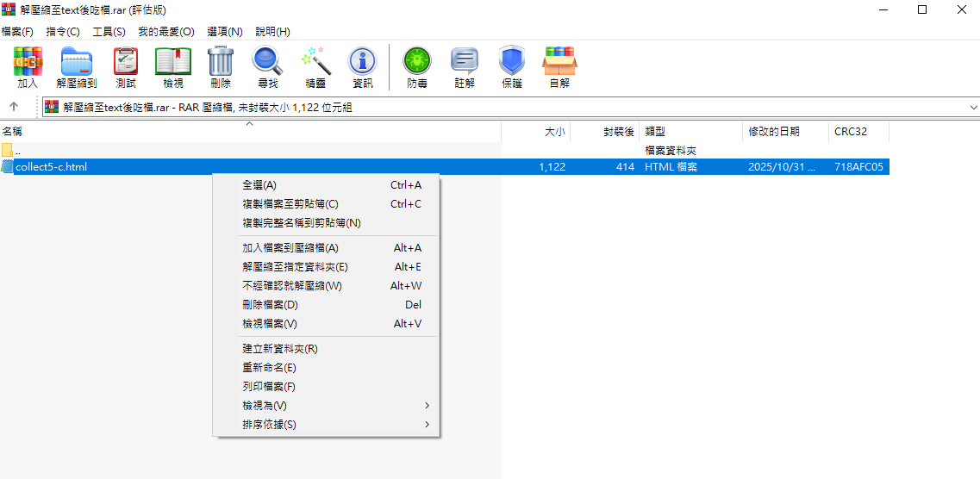Open the parent folder '..' entry
The height and width of the screenshot is (479, 980).
(17, 151)
